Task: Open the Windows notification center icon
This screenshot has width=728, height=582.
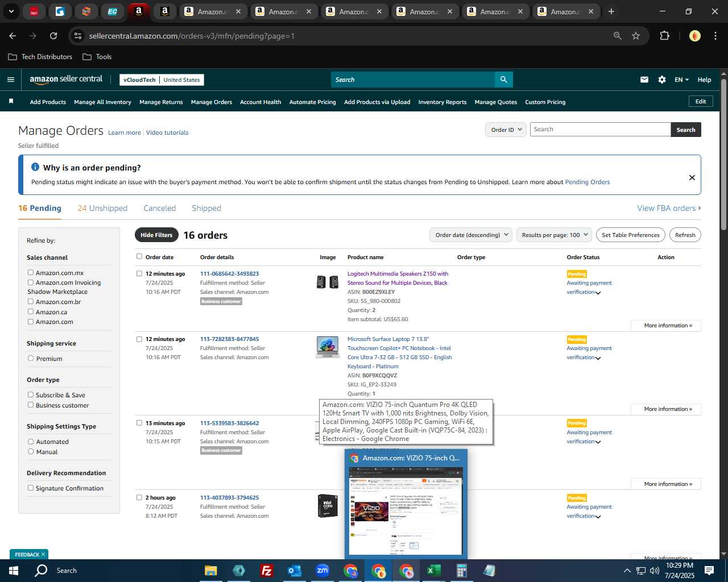Action: [x=709, y=571]
